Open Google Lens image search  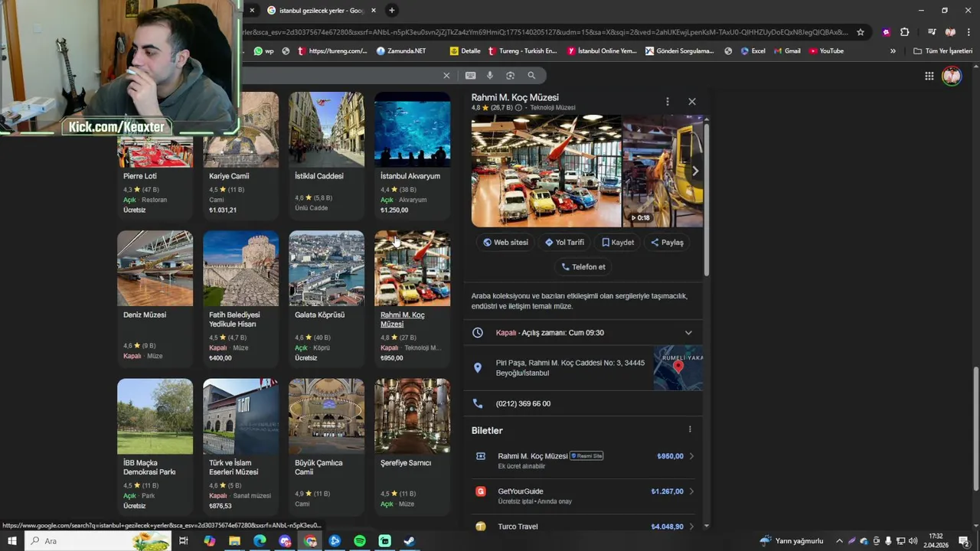510,75
